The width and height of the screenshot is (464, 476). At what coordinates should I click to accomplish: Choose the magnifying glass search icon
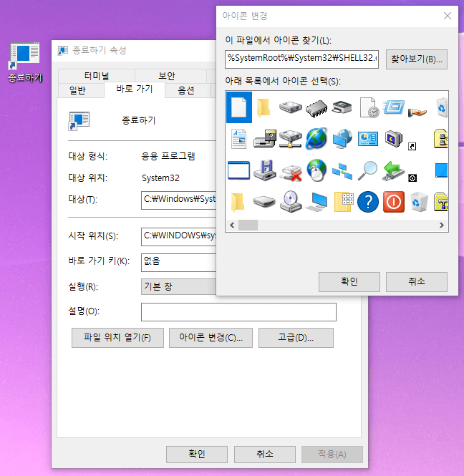click(x=367, y=170)
